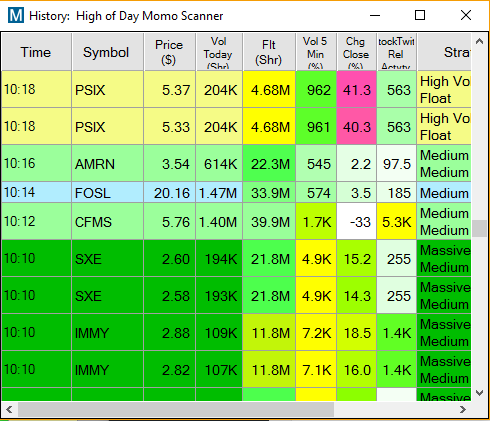The image size is (490, 421).
Task: Click the horizontal scrollbar left arrow
Action: coord(9,409)
